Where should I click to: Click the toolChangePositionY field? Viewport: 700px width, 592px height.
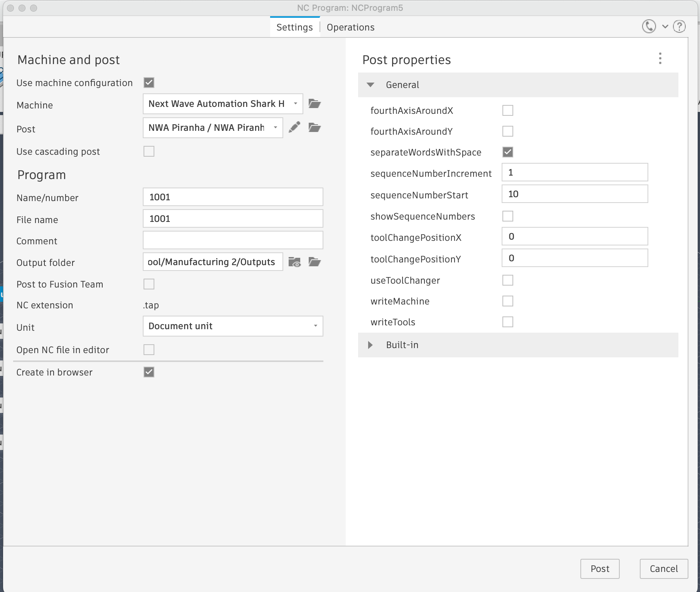click(575, 258)
